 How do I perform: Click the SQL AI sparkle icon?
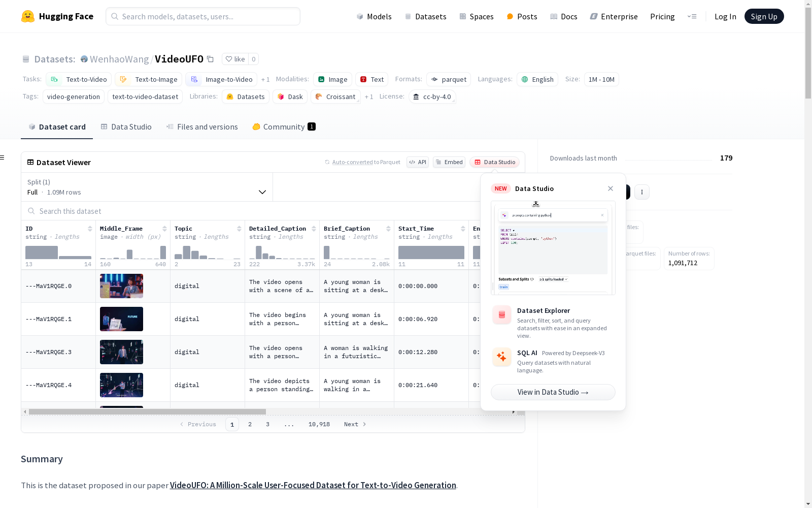[502, 357]
